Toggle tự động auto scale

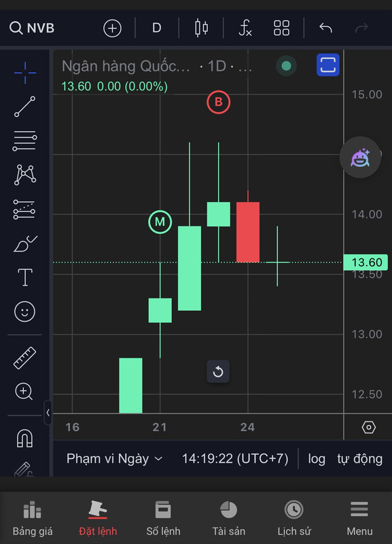coord(360,458)
